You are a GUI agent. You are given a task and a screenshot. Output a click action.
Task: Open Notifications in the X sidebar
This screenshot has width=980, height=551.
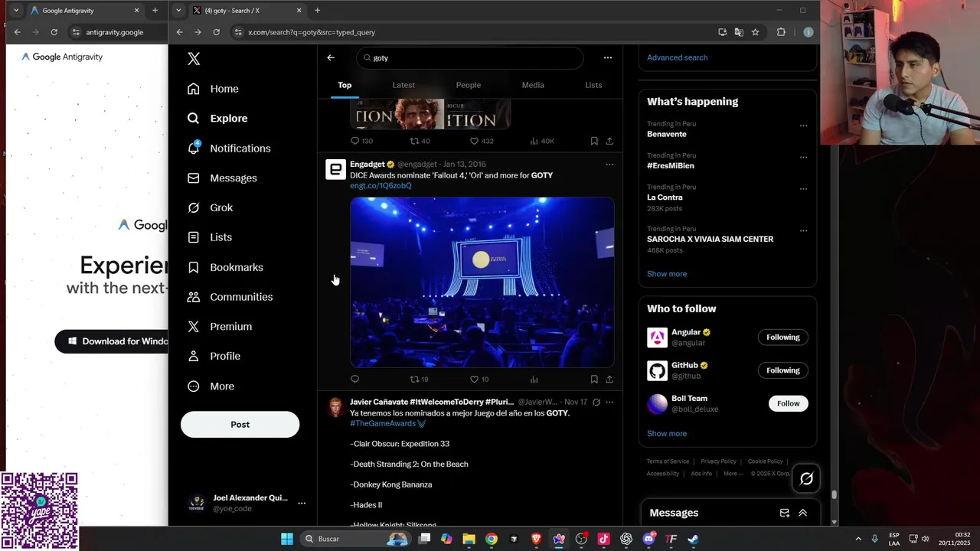(230, 148)
